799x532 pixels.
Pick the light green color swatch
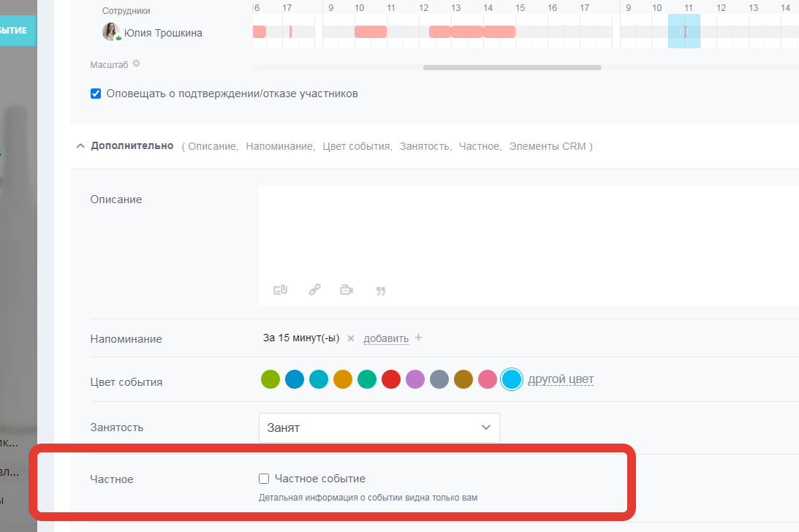[x=270, y=379]
